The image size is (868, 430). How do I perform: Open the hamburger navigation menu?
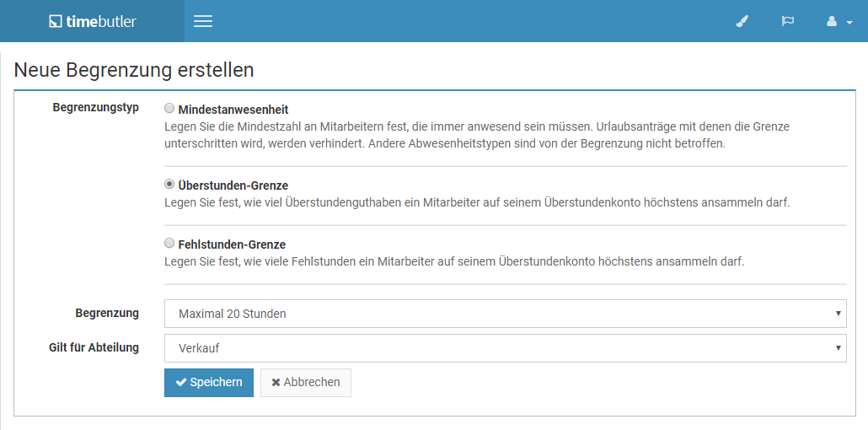click(203, 21)
